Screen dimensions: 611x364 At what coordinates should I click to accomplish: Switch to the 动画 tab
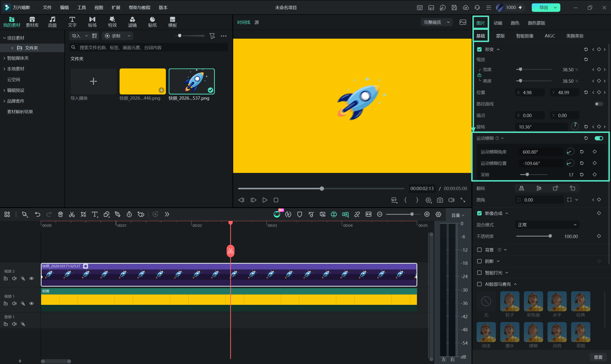(x=498, y=23)
